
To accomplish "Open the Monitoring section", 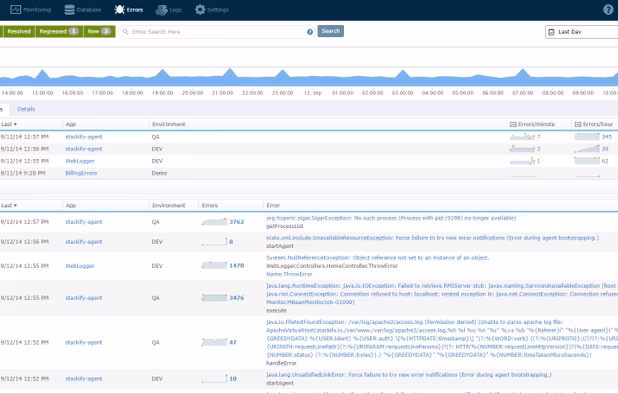I will 31,10.
